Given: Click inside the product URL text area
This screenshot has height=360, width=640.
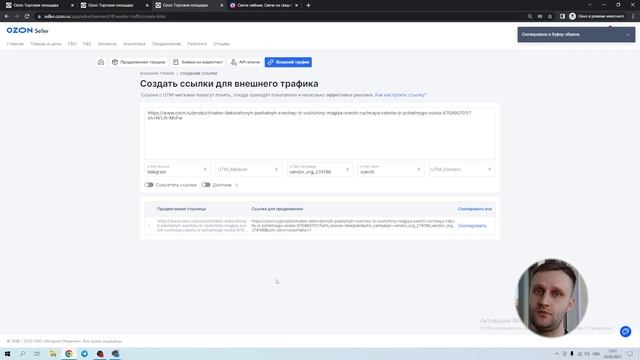Looking at the screenshot, I should point(320,133).
